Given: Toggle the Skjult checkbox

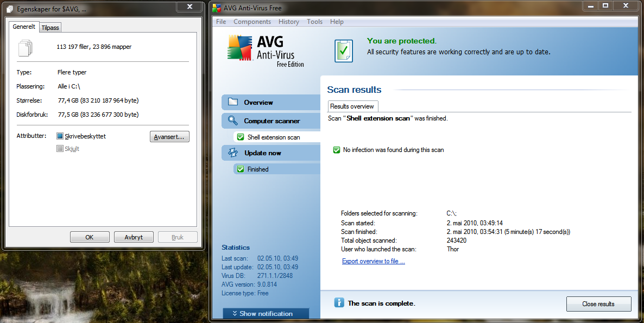Looking at the screenshot, I should tap(60, 149).
